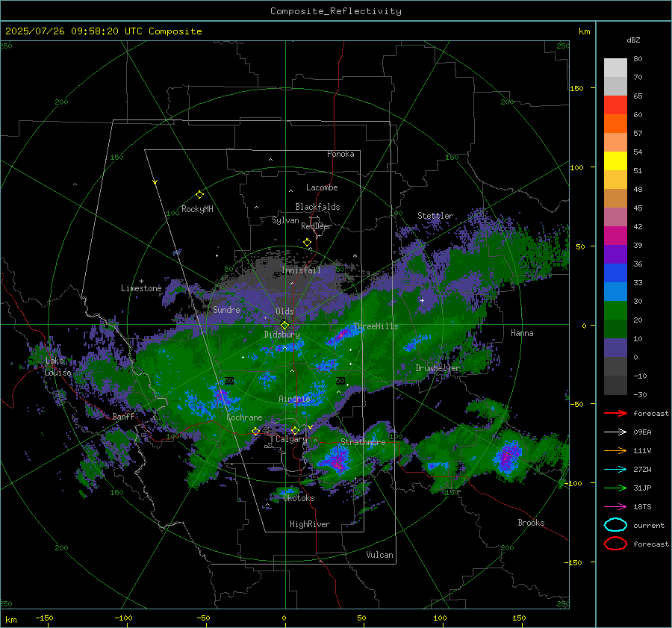Image resolution: width=672 pixels, height=628 pixels.
Task: Select the Sundre label
Action: [x=226, y=309]
